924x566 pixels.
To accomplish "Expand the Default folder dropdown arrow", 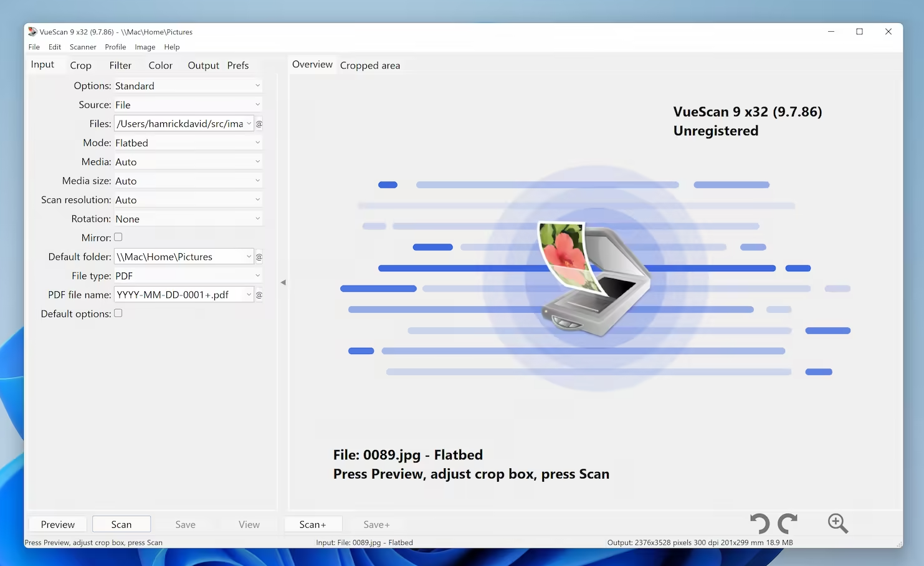I will coord(249,257).
